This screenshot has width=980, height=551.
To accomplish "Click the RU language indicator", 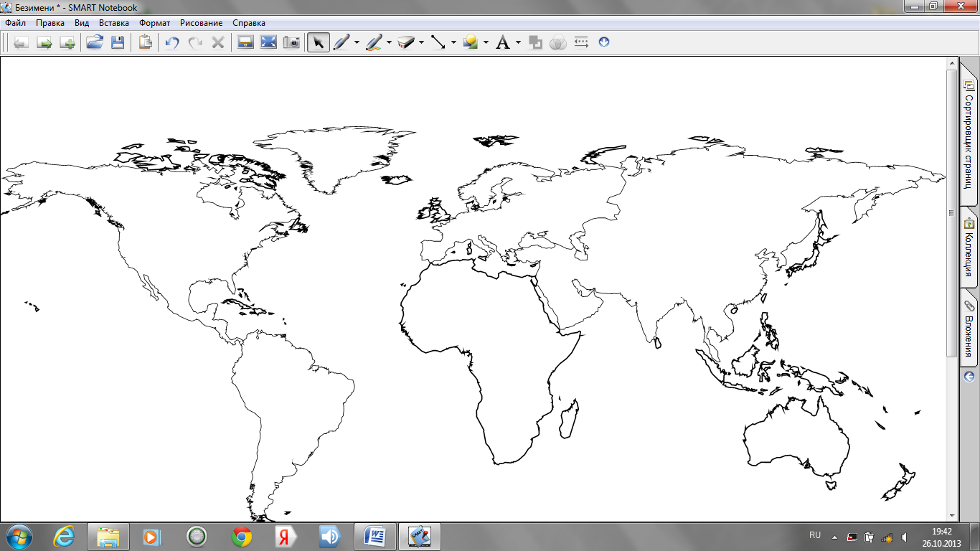I will 815,535.
